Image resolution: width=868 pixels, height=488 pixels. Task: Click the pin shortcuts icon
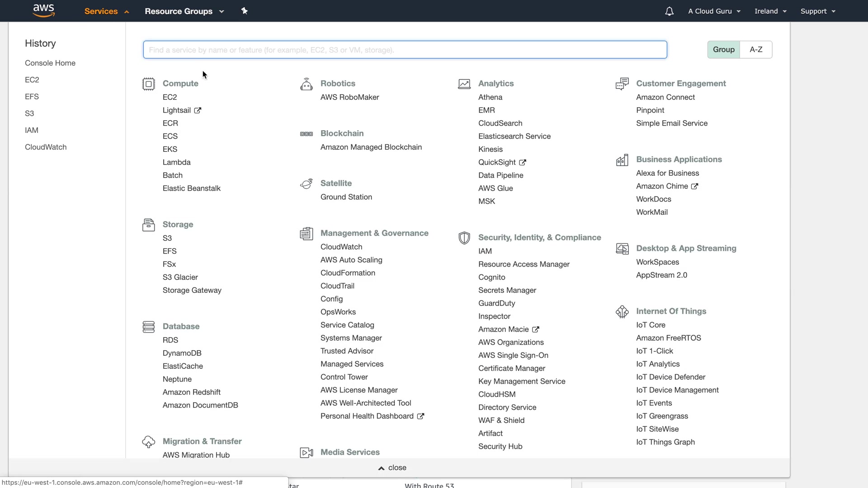coord(244,11)
